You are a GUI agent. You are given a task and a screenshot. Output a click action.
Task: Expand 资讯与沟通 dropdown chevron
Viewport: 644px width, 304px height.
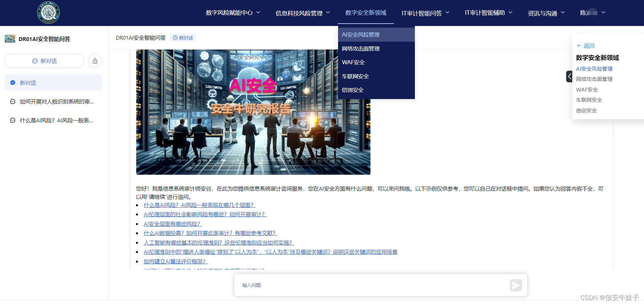click(563, 13)
